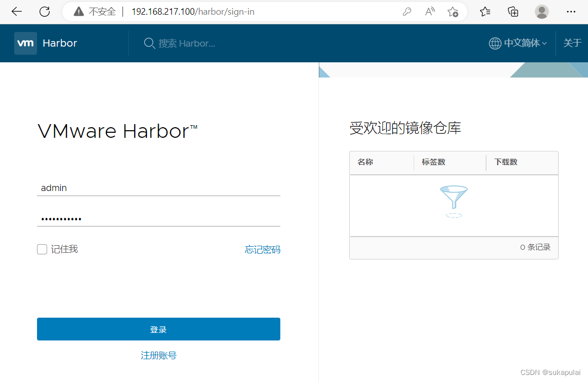The width and height of the screenshot is (588, 381).
Task: Click the browser profile avatar
Action: coord(541,12)
